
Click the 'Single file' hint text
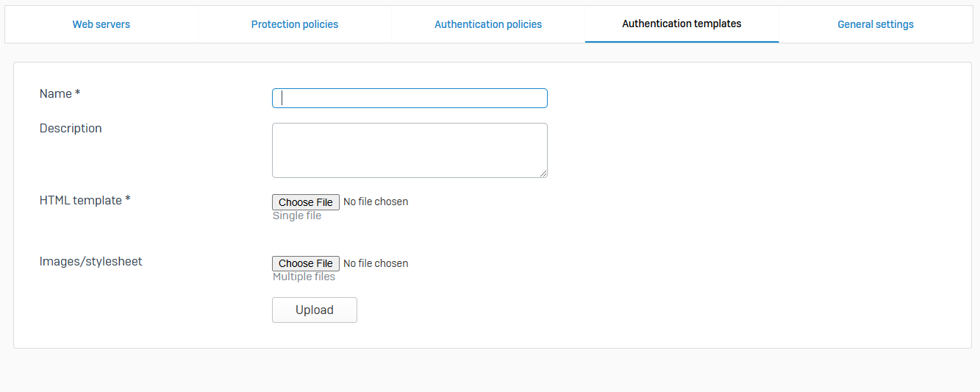[297, 215]
